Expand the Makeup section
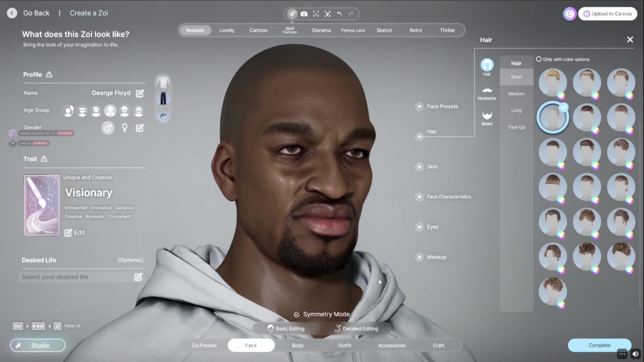This screenshot has height=362, width=644. point(431,257)
